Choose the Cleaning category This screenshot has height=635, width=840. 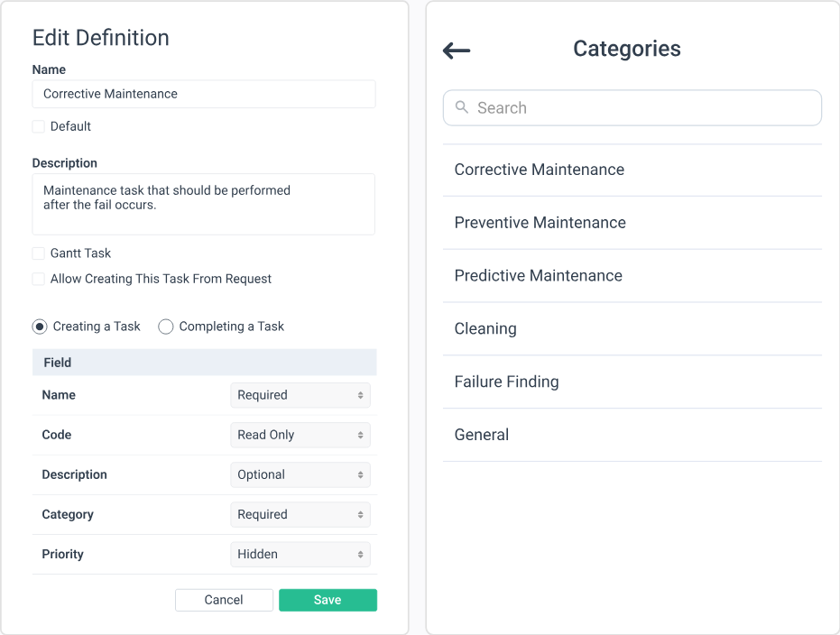tap(485, 328)
